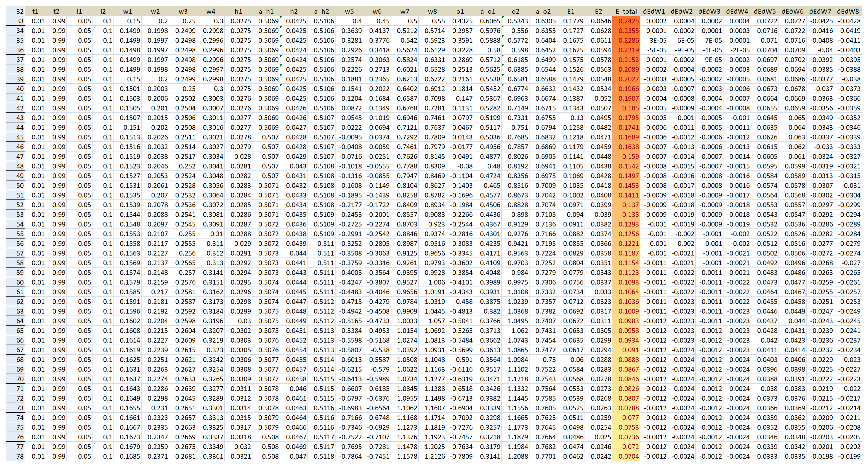The height and width of the screenshot is (467, 868).
Task: Click the E2 cell showing 0.0646
Action: point(599,21)
